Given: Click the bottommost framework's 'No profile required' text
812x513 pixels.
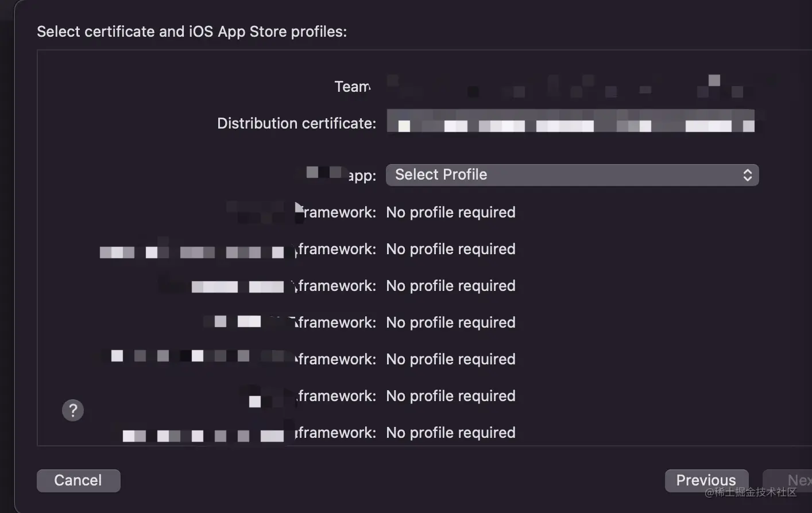Looking at the screenshot, I should click(451, 433).
